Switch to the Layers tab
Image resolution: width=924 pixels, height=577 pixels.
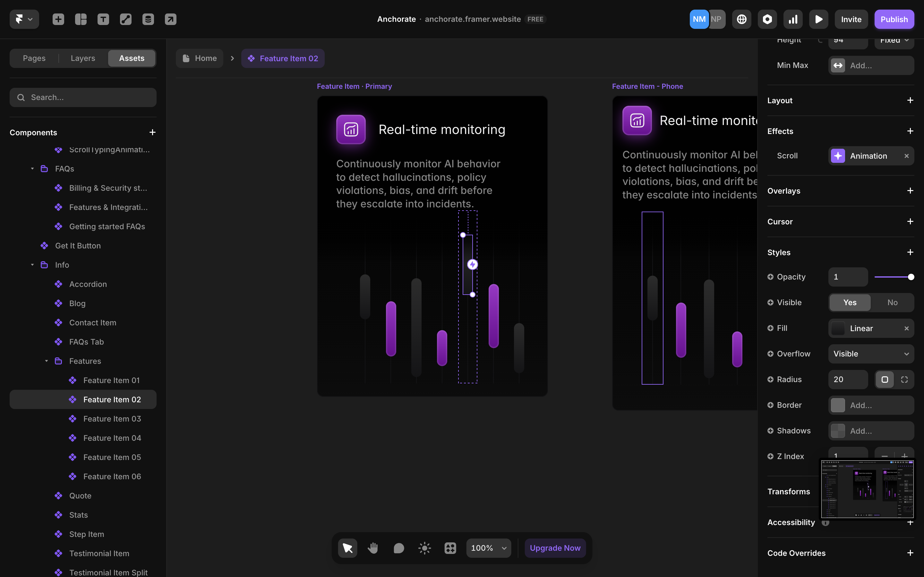[x=83, y=58]
